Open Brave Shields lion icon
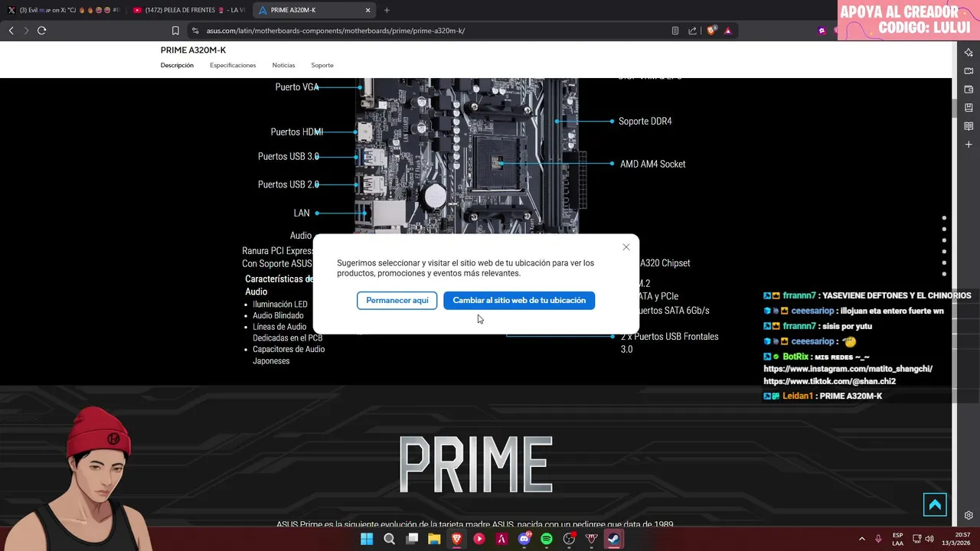The width and height of the screenshot is (980, 551). [x=711, y=31]
